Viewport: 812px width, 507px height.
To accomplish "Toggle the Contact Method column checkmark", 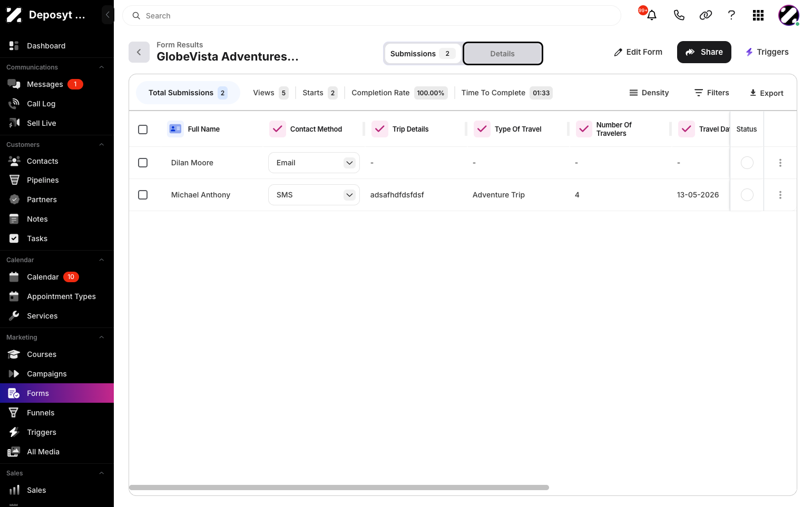I will pyautogui.click(x=278, y=129).
